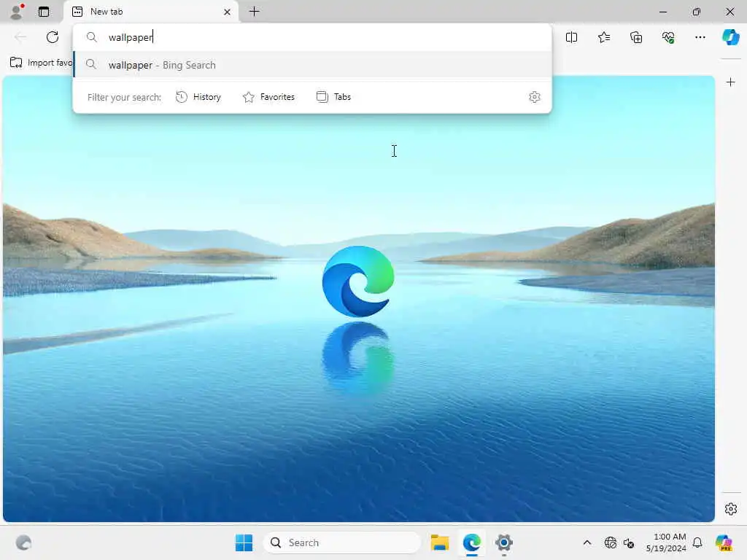747x560 pixels.
Task: Open the Split screen icon
Action: pos(571,37)
